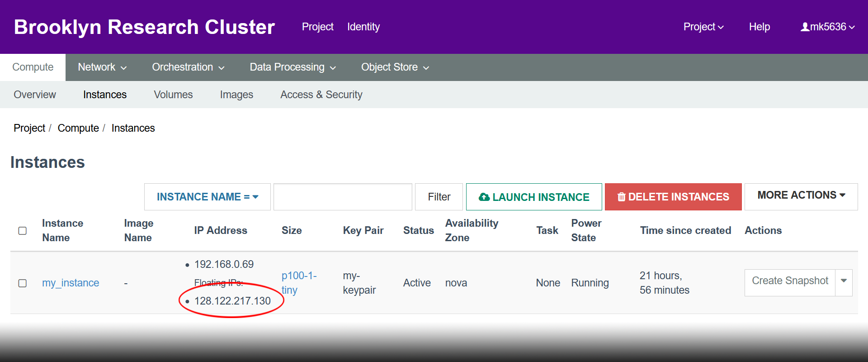This screenshot has width=868, height=362.
Task: Click the Brooklyn Research Cluster title
Action: coord(144,27)
